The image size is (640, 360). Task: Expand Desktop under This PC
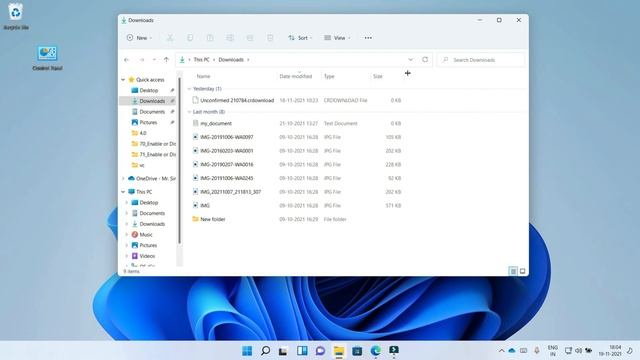coord(127,202)
